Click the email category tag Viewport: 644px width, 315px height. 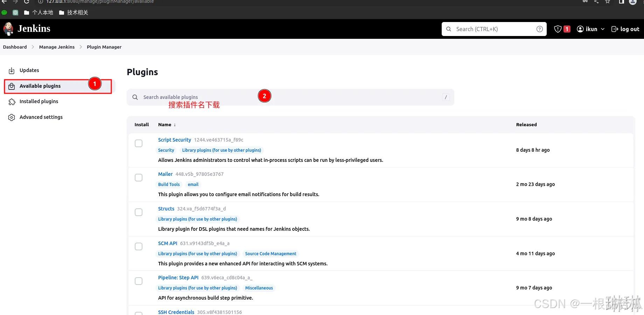[193, 185]
